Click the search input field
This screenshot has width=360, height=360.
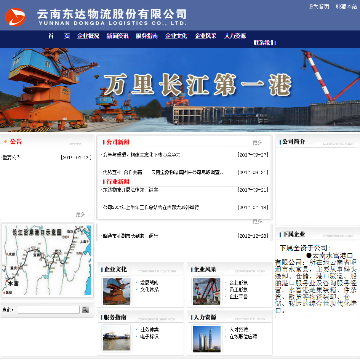click(49, 310)
